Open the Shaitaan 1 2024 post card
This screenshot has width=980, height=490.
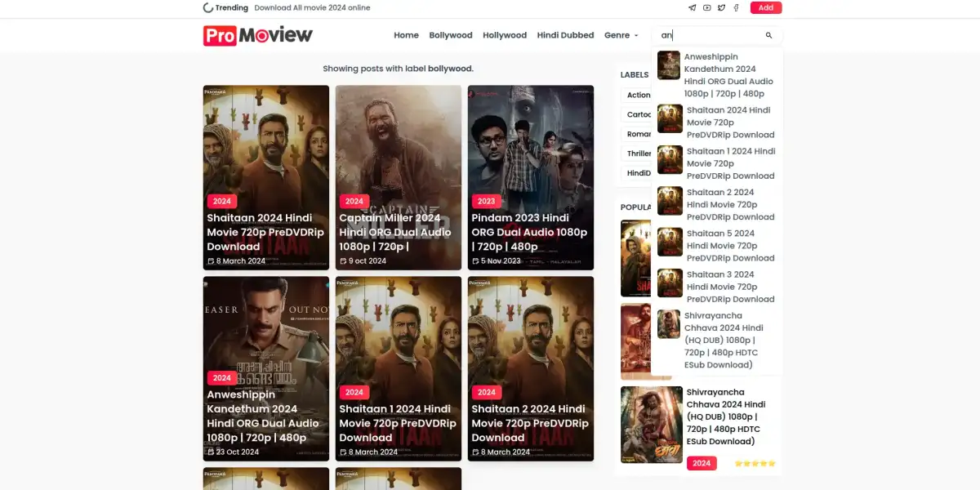pos(399,369)
